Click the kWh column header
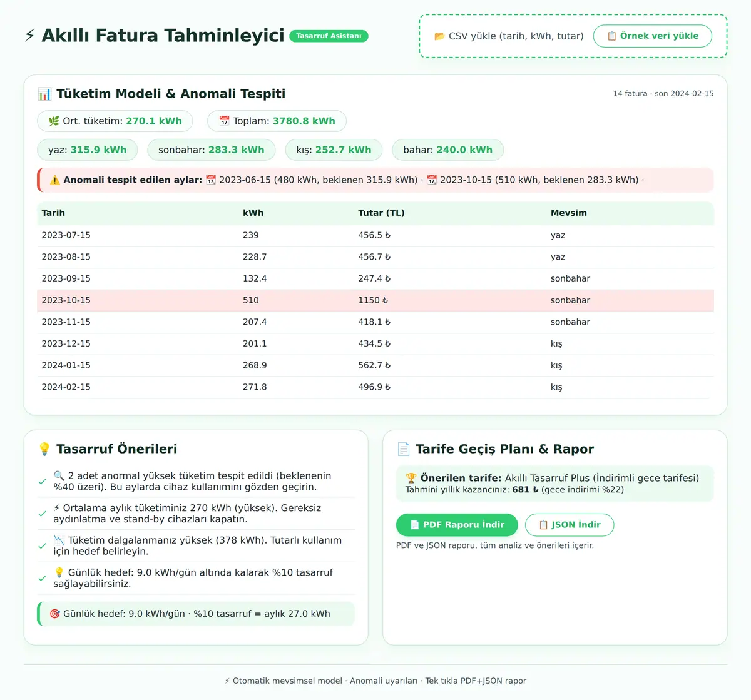Screen dimensions: 751x700 point(253,213)
